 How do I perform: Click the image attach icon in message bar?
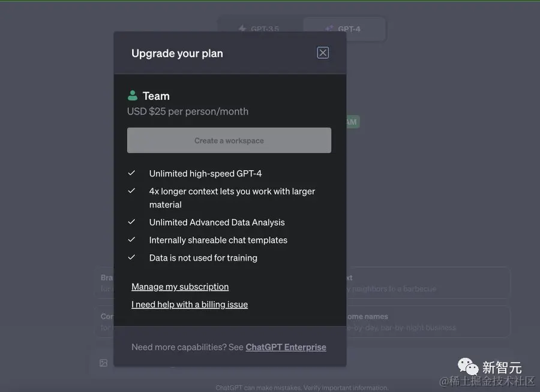tap(103, 363)
